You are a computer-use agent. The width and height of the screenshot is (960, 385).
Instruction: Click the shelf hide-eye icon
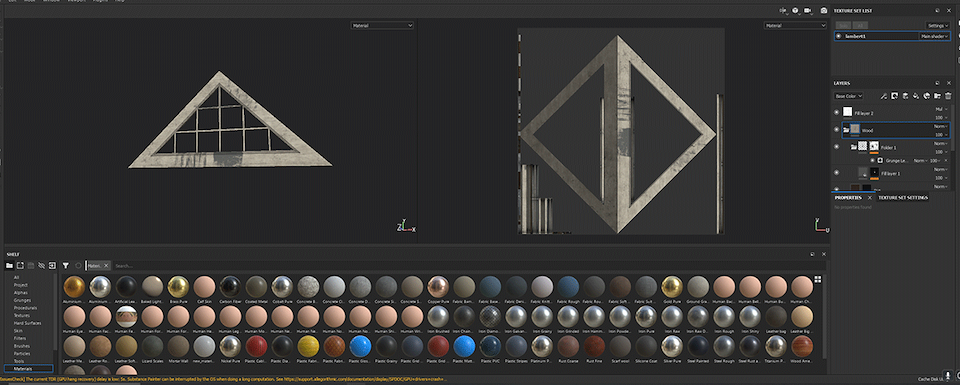coord(42,266)
